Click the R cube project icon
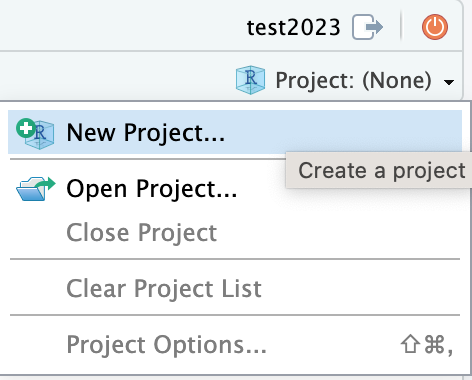This screenshot has width=472, height=380. click(250, 80)
